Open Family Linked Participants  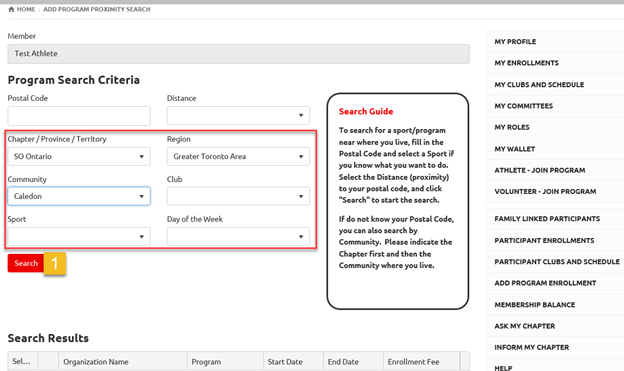point(547,219)
